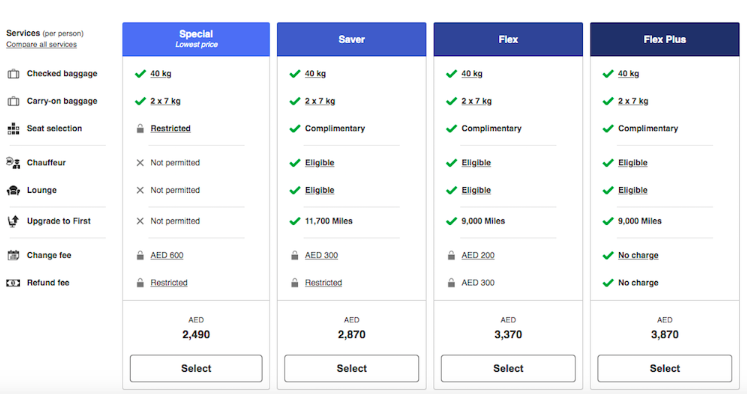Open Flex Plus No charge change fee link
The image size is (747, 394).
coord(638,255)
